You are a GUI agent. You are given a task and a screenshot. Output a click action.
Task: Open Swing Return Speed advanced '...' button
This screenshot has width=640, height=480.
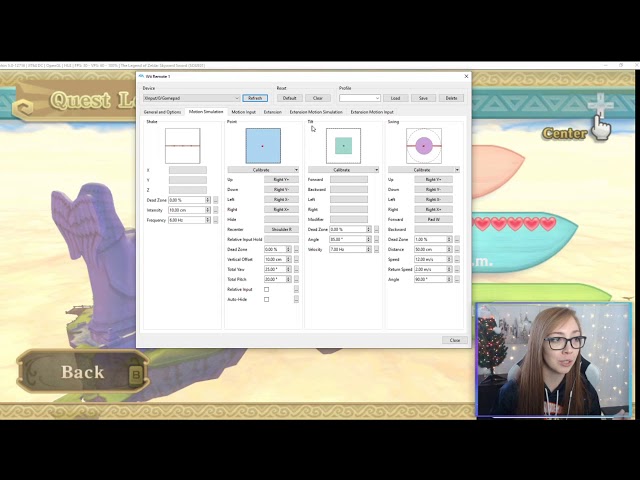pos(457,269)
